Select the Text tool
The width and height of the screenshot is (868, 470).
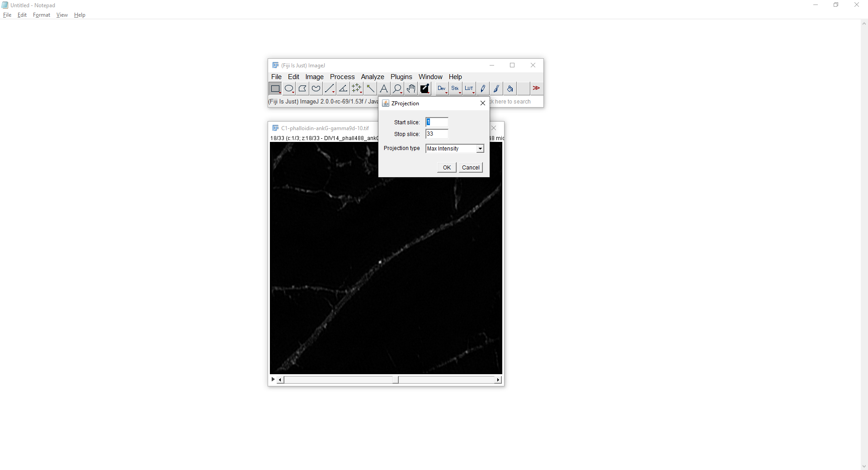pos(384,89)
